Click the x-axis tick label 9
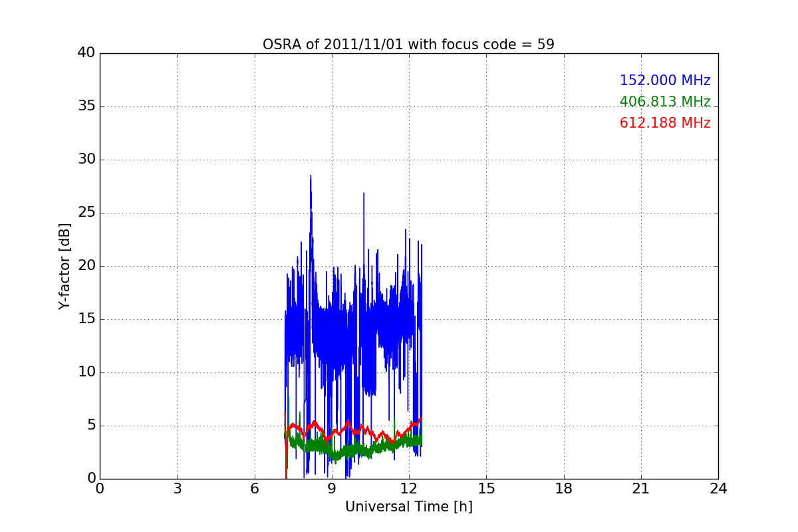 pyautogui.click(x=332, y=489)
